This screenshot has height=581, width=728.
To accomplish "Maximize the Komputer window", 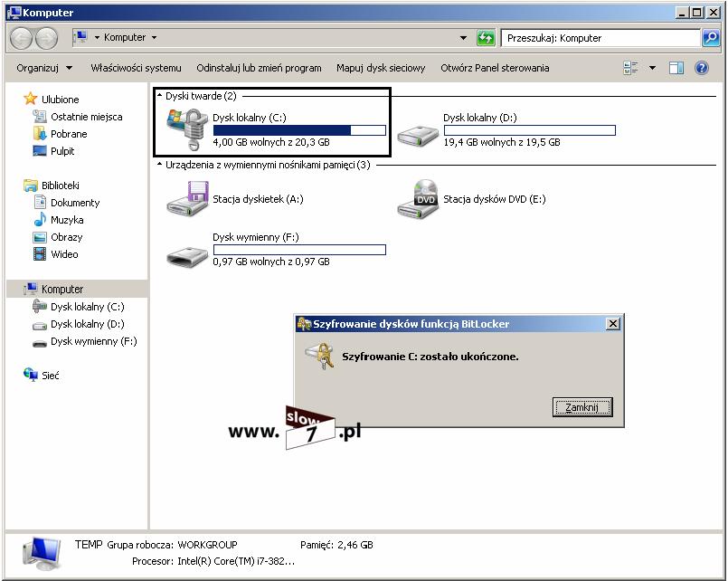I will [697, 13].
